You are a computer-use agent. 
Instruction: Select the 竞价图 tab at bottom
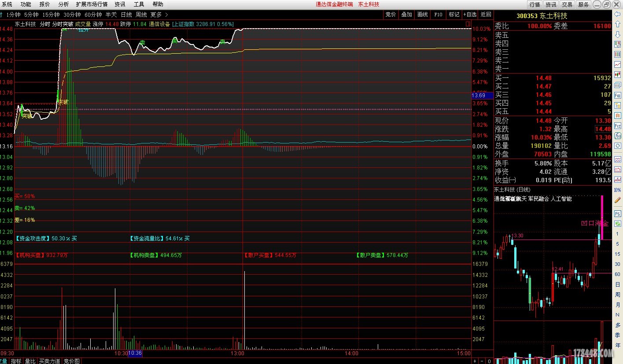(x=72, y=361)
